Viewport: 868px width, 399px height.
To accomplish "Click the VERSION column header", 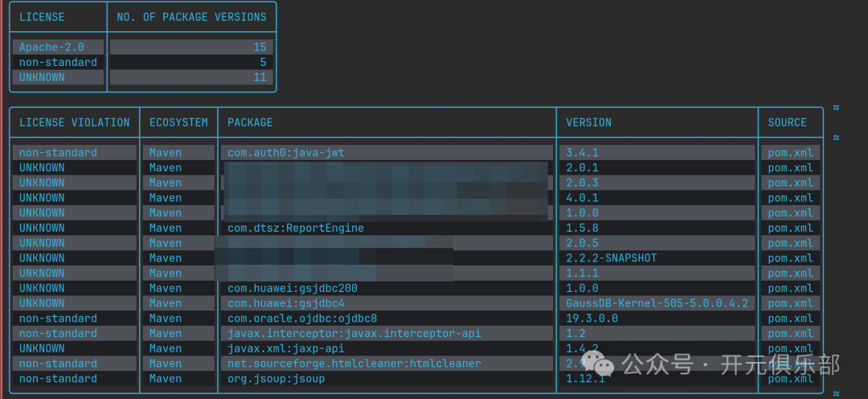I will tap(589, 122).
